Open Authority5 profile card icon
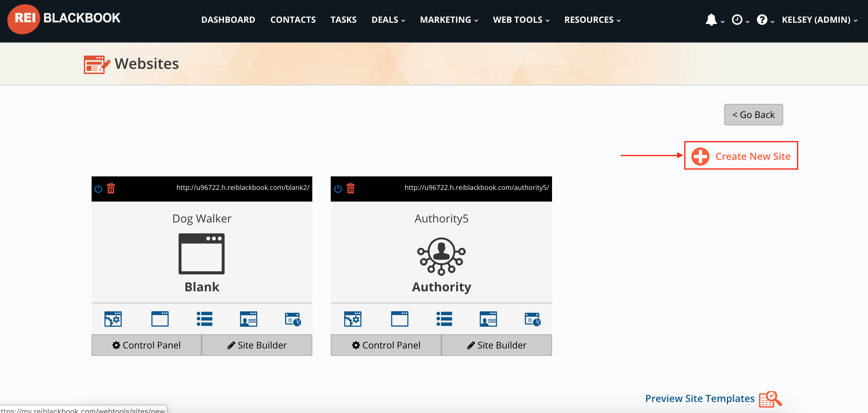The height and width of the screenshot is (413, 868). 488,319
